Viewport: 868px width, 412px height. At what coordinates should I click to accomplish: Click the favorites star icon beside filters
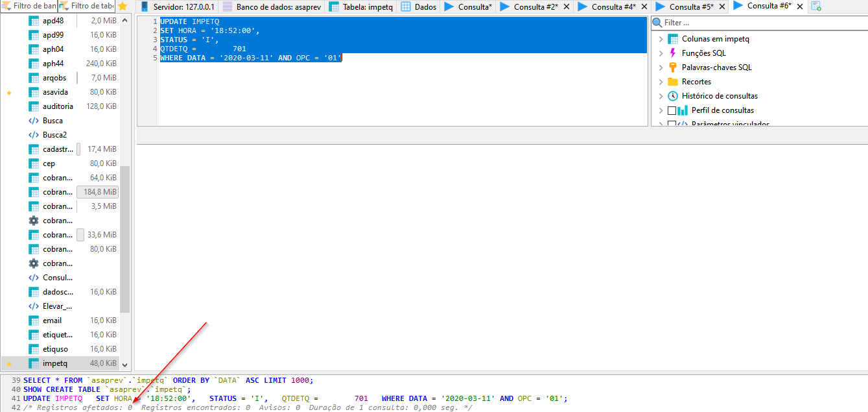click(123, 6)
